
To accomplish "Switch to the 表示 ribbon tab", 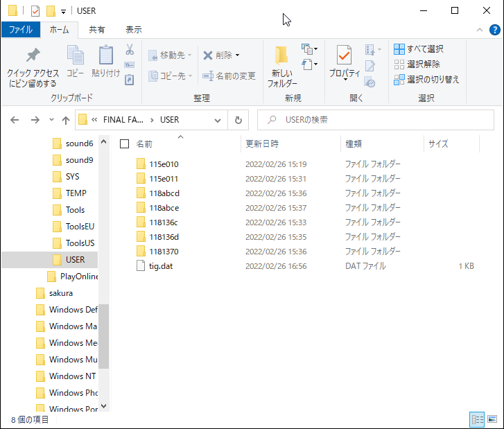I will tap(133, 30).
